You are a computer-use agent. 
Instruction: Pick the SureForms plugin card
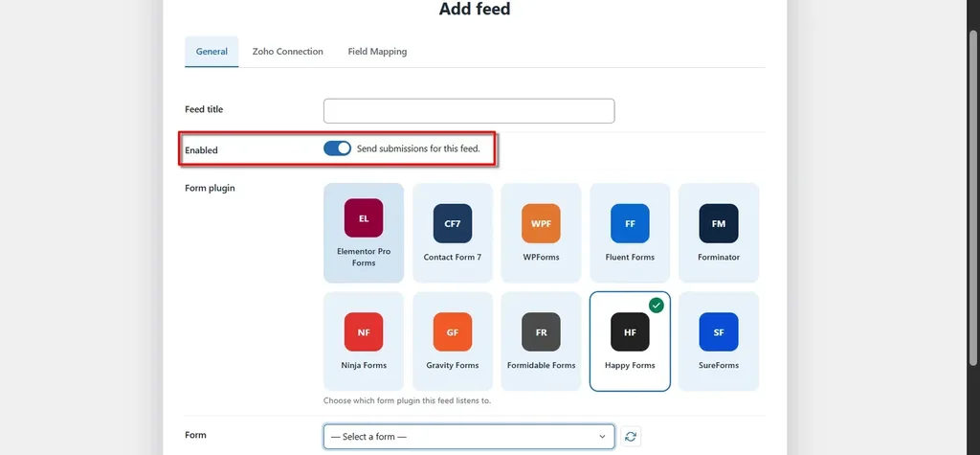pos(719,341)
